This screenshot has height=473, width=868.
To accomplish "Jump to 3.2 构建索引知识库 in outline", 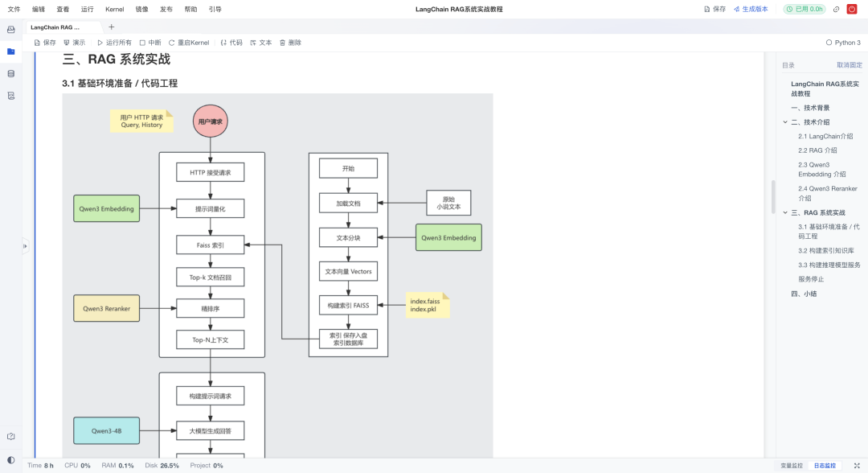I will tap(826, 251).
